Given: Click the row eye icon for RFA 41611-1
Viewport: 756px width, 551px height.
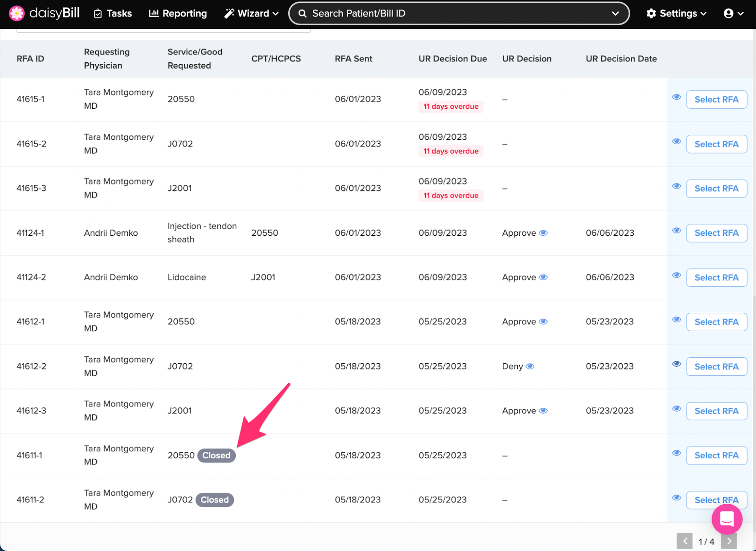Looking at the screenshot, I should tap(677, 453).
